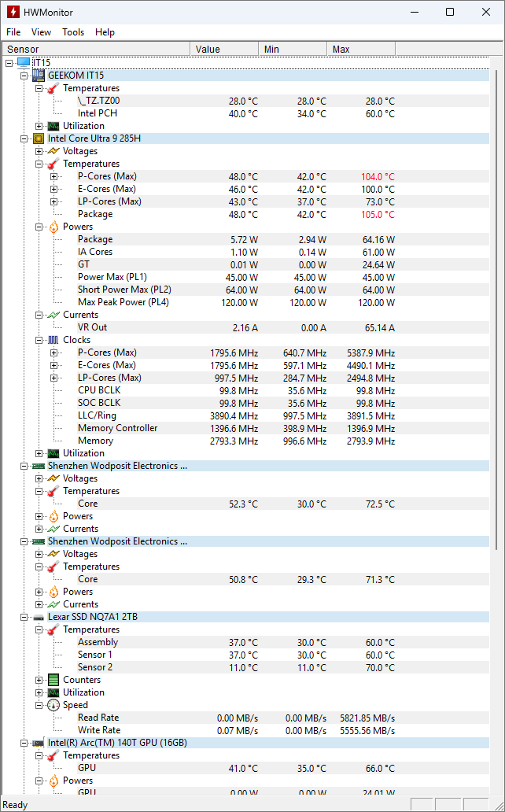Collapse the CPU Clocks section

click(x=39, y=340)
